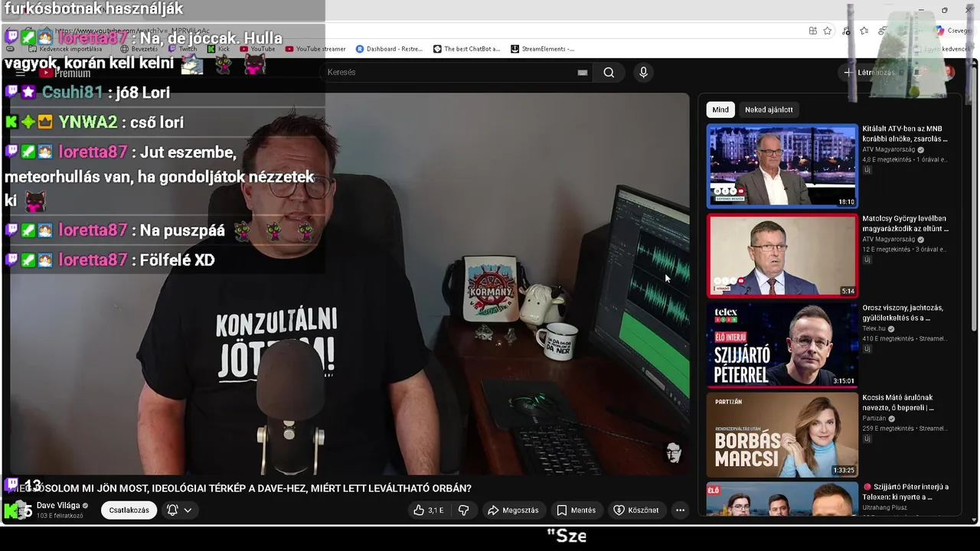Open the browser media control music icon
The width and height of the screenshot is (980, 551).
click(x=846, y=31)
